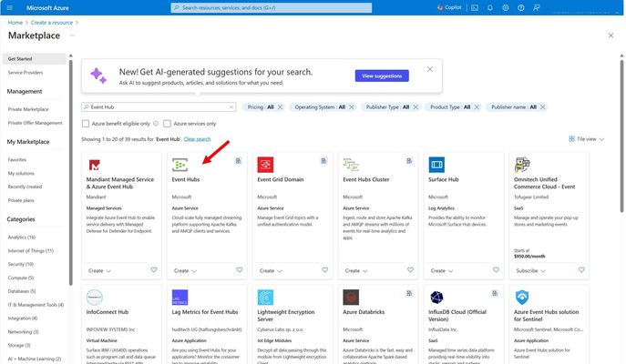Select Get Started in sidebar
The image size is (626, 364).
coord(35,58)
